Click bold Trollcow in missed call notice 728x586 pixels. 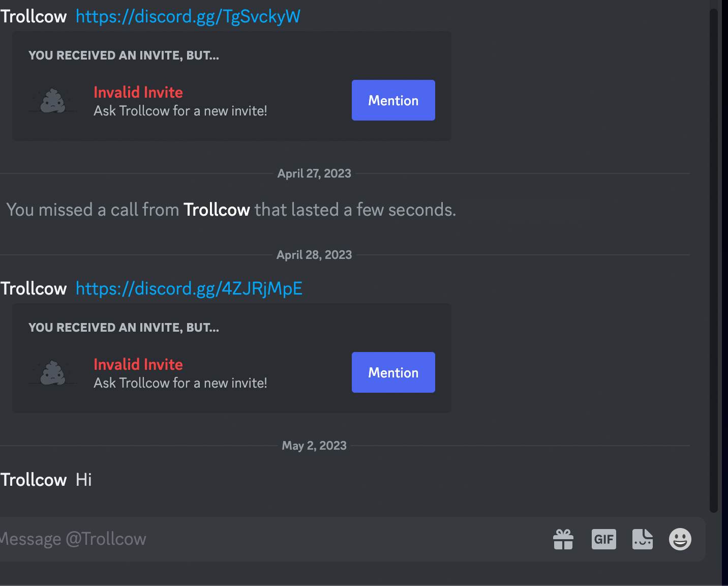point(217,210)
